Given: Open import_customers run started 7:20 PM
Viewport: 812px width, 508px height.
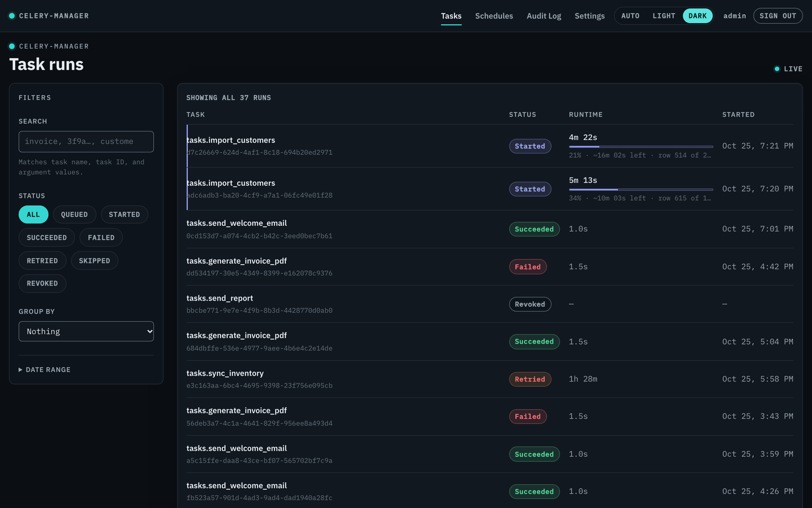Looking at the screenshot, I should (x=490, y=189).
